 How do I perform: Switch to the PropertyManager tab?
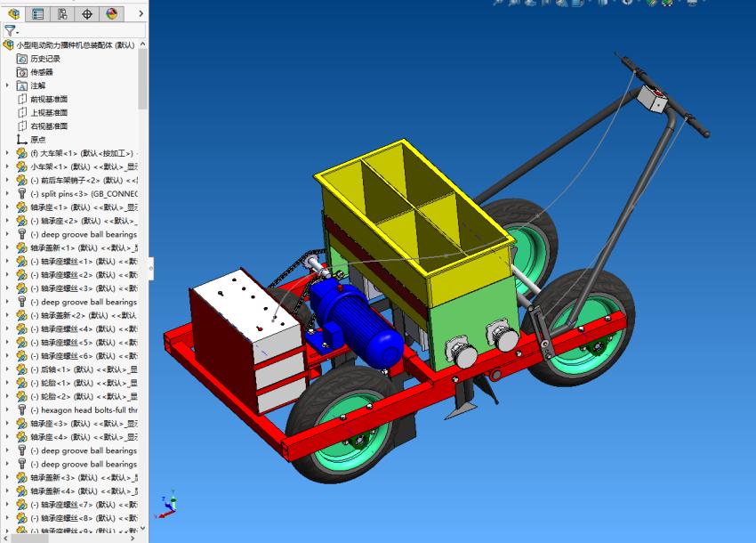click(37, 13)
